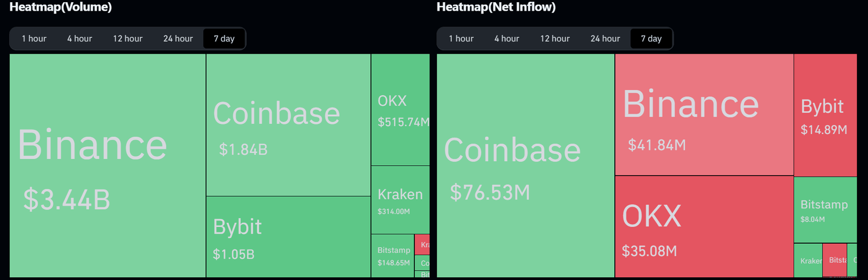The image size is (868, 280).
Task: Select the Kraken $314.00M volume tile
Action: coord(400,200)
